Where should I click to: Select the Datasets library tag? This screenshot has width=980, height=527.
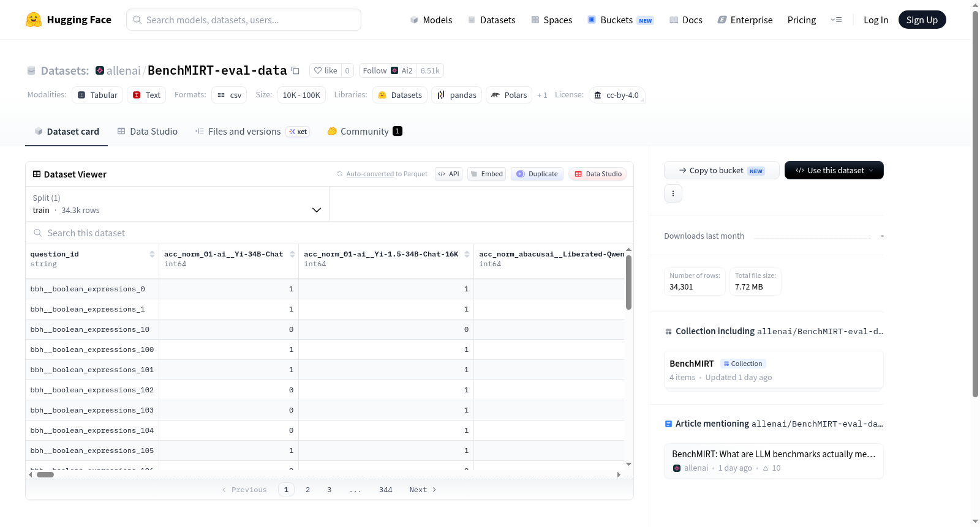point(400,95)
